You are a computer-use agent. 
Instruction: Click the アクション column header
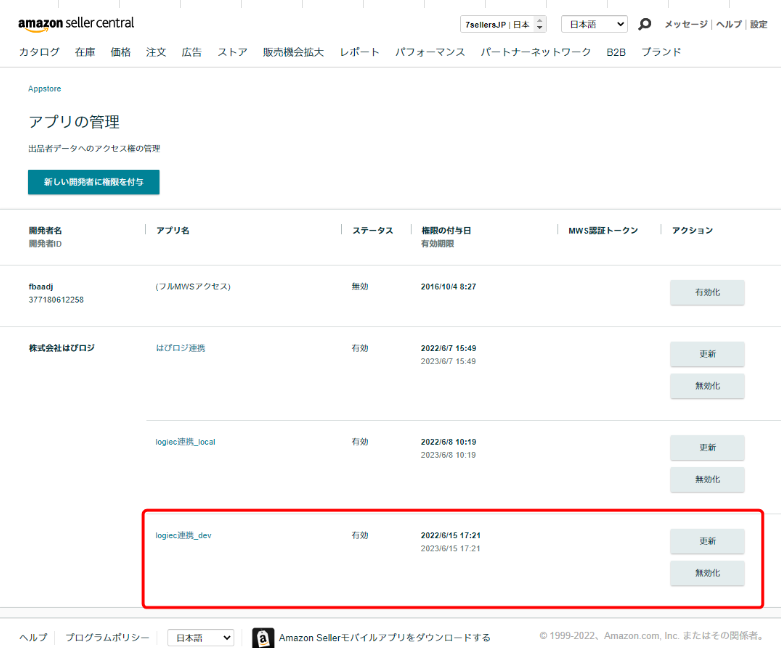click(692, 230)
